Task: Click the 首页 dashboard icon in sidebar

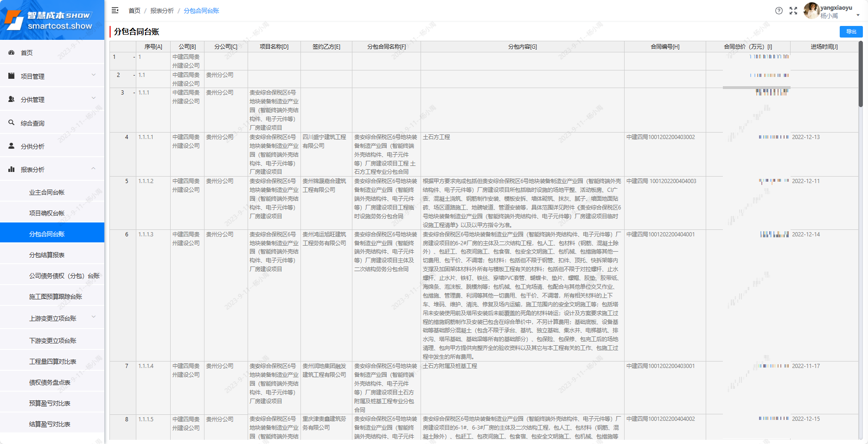Action: (x=12, y=53)
